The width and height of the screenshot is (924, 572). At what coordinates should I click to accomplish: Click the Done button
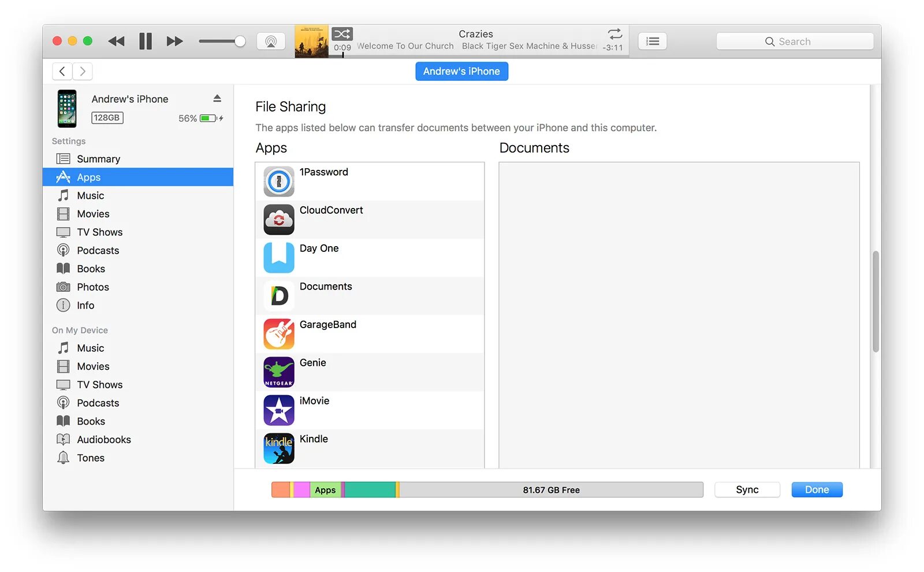(817, 490)
